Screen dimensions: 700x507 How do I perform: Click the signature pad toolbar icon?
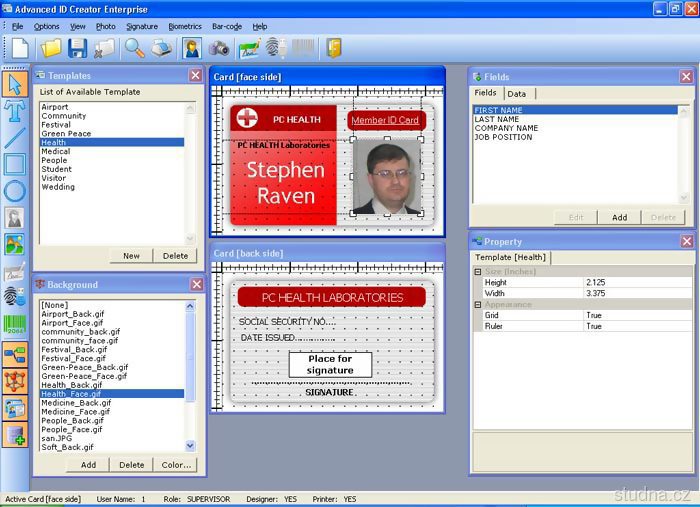pyautogui.click(x=249, y=48)
